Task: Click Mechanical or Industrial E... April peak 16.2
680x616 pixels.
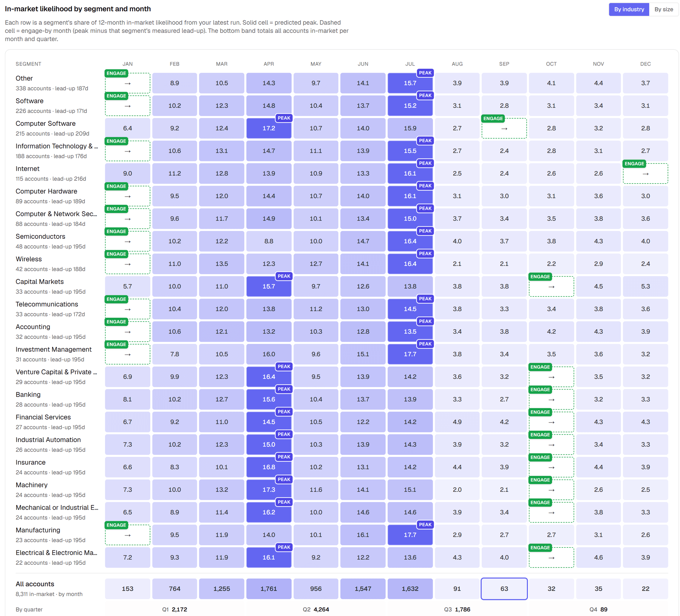Action: [x=269, y=512]
